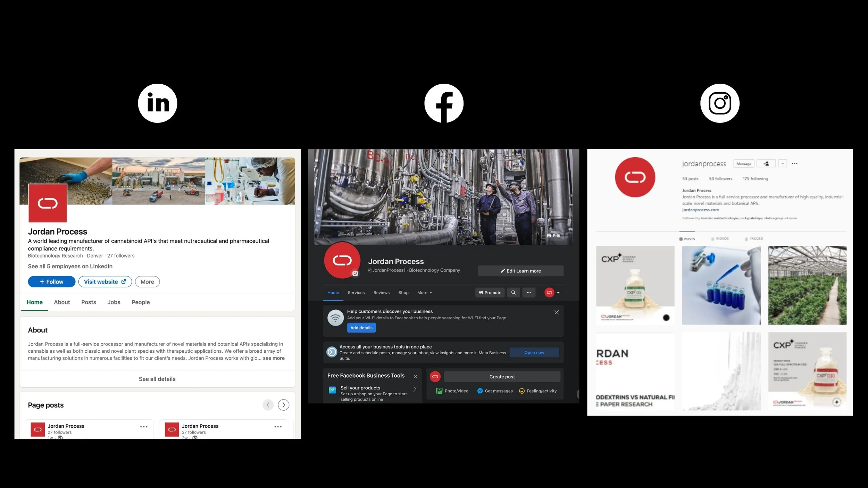Select the Home tab on LinkedIn
This screenshot has height=488, width=868.
(34, 302)
